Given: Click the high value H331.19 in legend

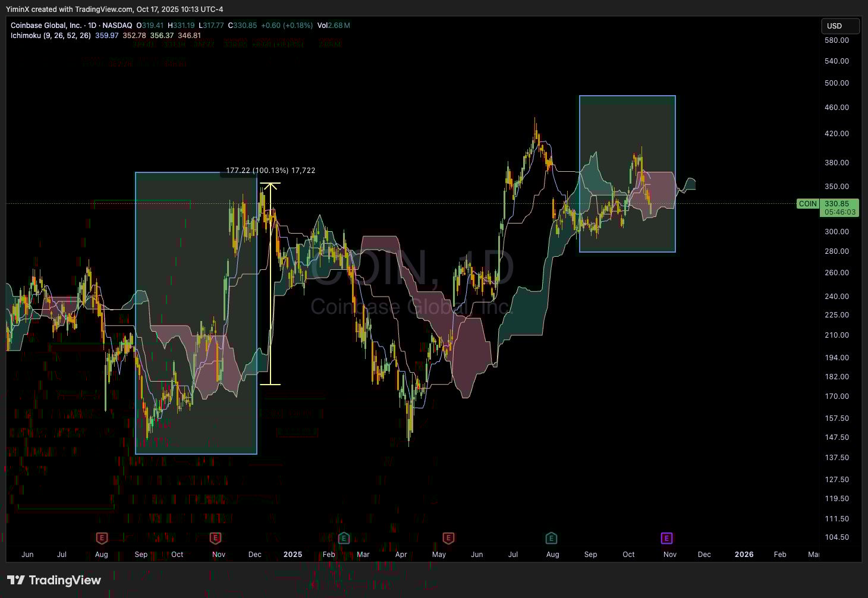Looking at the screenshot, I should 181,26.
